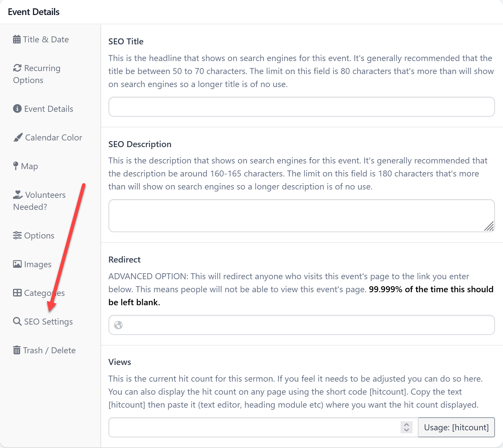
Task: Click the trash can icon
Action: click(17, 350)
